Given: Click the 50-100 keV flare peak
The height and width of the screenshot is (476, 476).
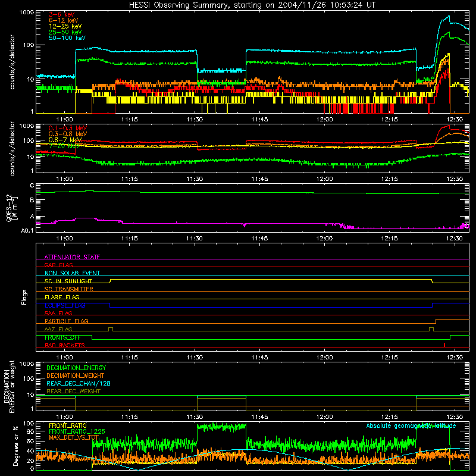Looking at the screenshot, I should click(449, 17).
